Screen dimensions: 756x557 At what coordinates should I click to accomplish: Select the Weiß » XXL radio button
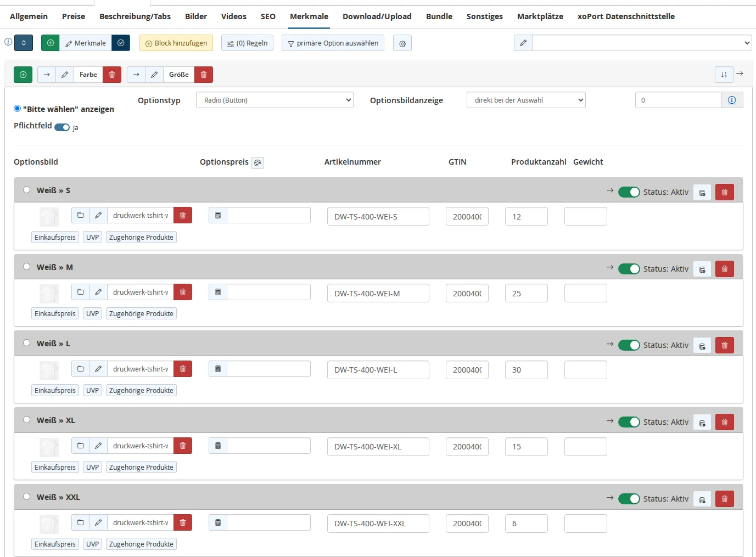26,497
